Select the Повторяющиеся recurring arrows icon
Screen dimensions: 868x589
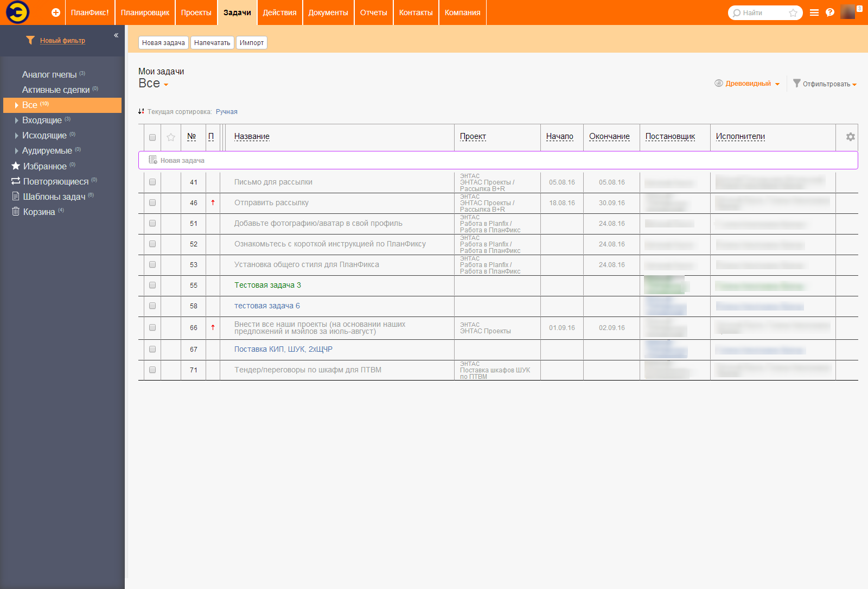pos(16,181)
